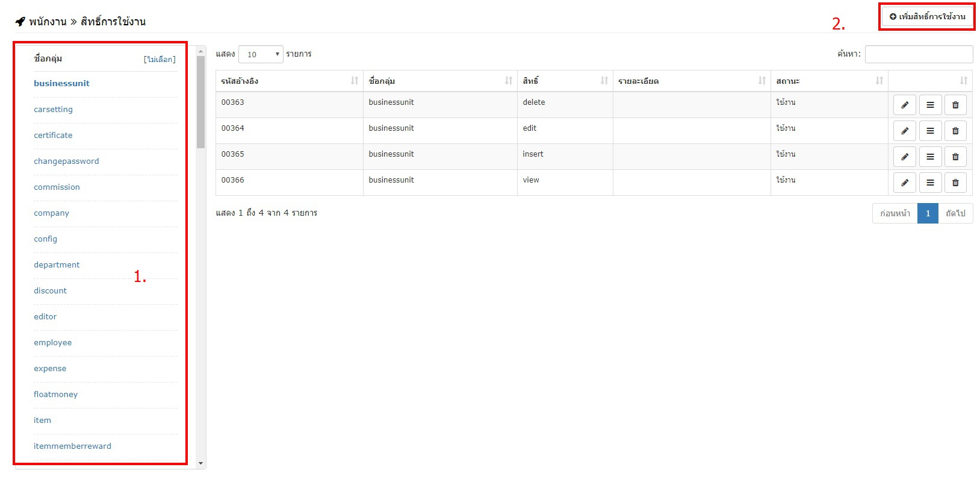The image size is (980, 479).
Task: Choose the carsetting group
Action: 53,110
